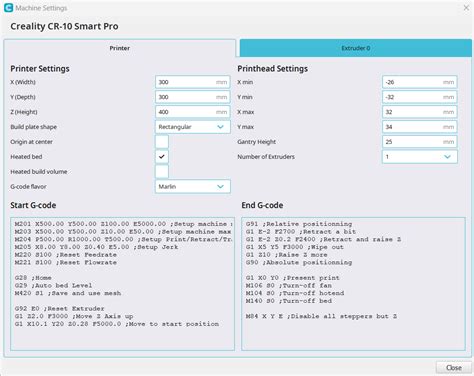The height and width of the screenshot is (376, 474).
Task: Click the Close button
Action: pos(454,368)
